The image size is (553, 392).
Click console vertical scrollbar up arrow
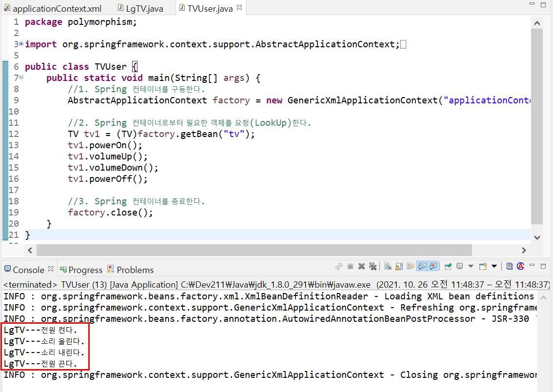pyautogui.click(x=543, y=298)
